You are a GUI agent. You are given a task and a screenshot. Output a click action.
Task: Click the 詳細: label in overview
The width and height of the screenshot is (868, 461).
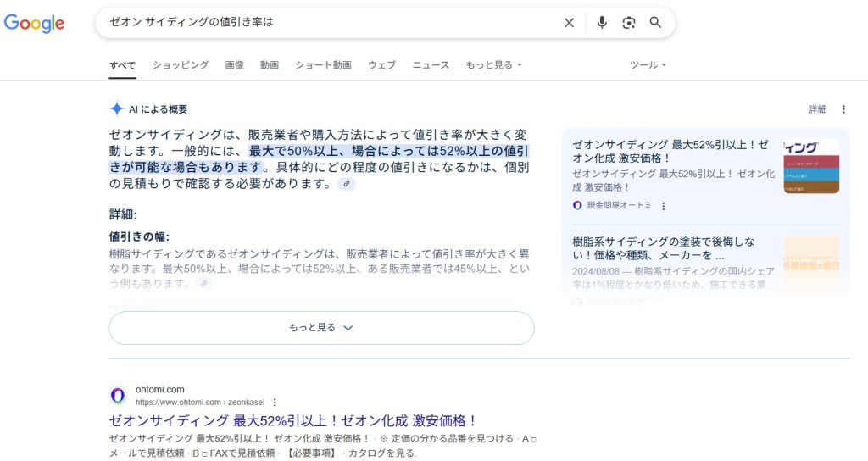[x=122, y=214]
